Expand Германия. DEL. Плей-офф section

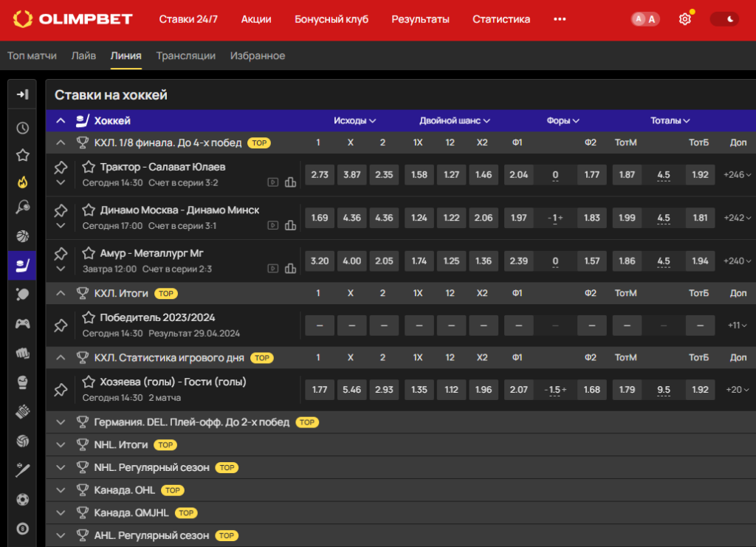click(61, 422)
